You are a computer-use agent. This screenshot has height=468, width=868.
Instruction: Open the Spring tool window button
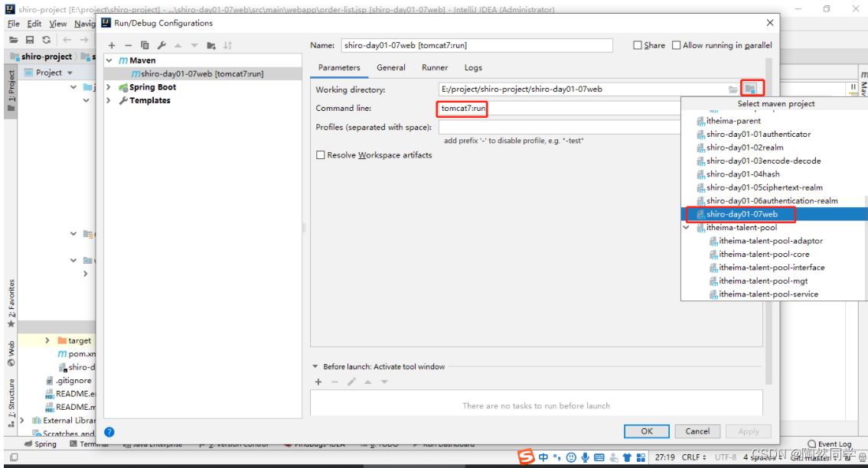[x=41, y=444]
